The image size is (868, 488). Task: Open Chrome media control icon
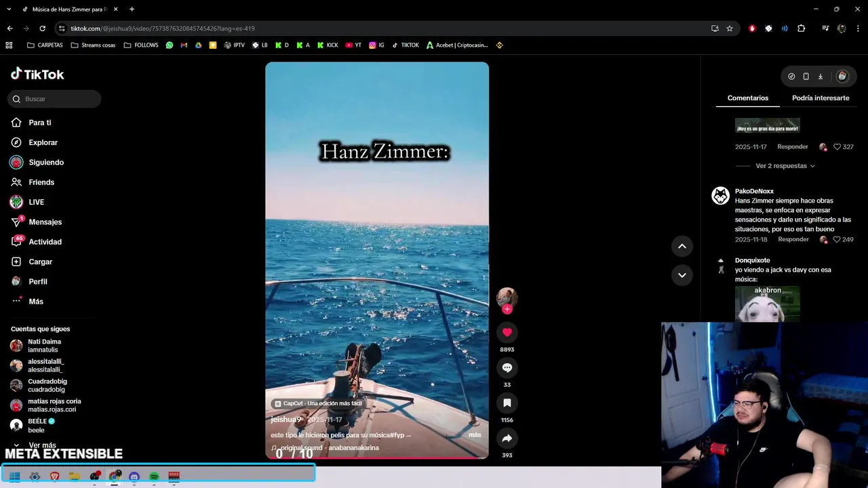(825, 28)
